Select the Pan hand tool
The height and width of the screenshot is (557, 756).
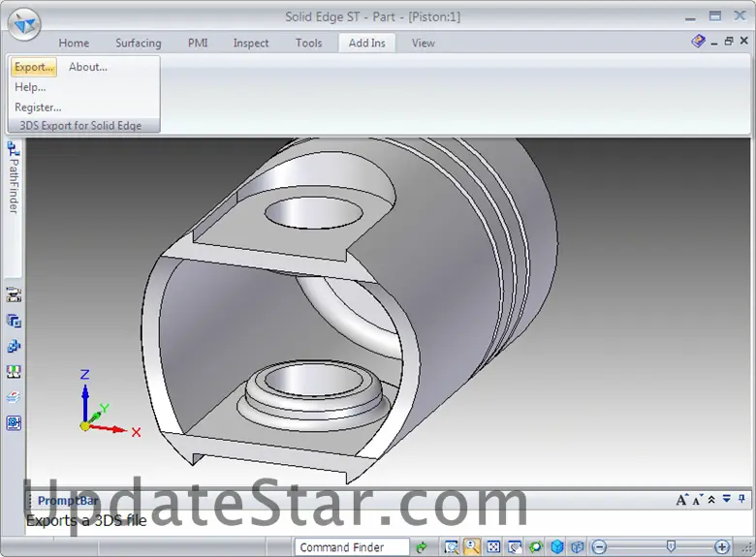tap(515, 547)
